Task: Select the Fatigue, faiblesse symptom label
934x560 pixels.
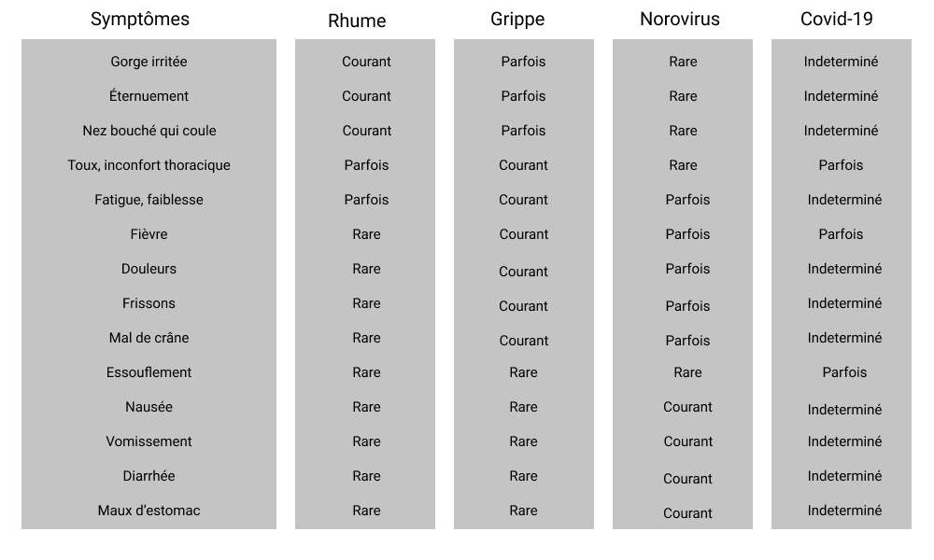Action: pyautogui.click(x=149, y=200)
